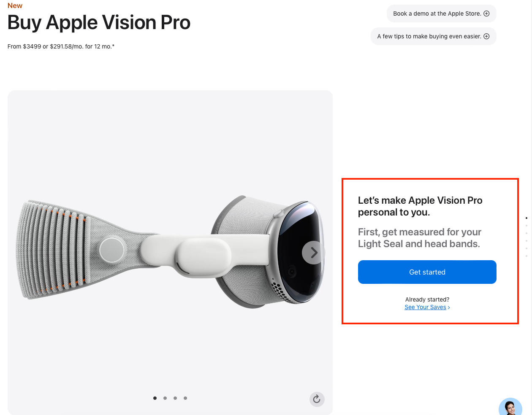The height and width of the screenshot is (415, 532).
Task: Replay the gallery animation with the circular arrow
Action: tap(317, 399)
